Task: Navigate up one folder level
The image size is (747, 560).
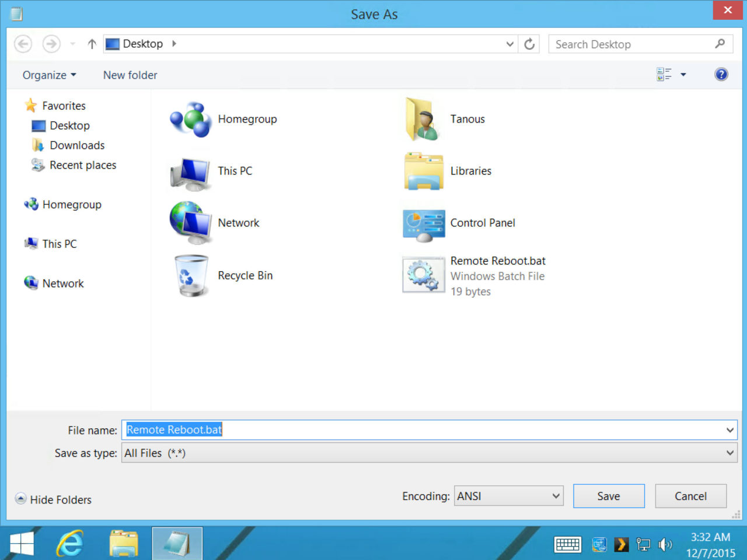Action: point(92,44)
